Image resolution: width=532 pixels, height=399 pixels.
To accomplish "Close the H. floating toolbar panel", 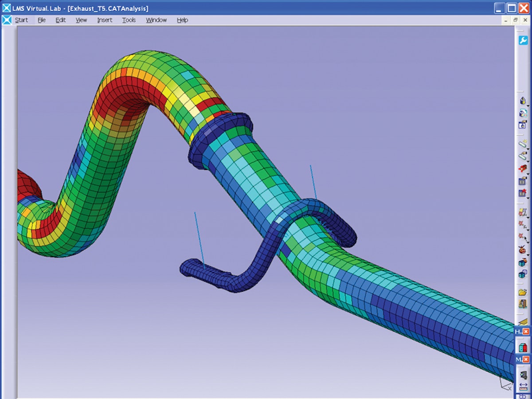I will (526, 332).
